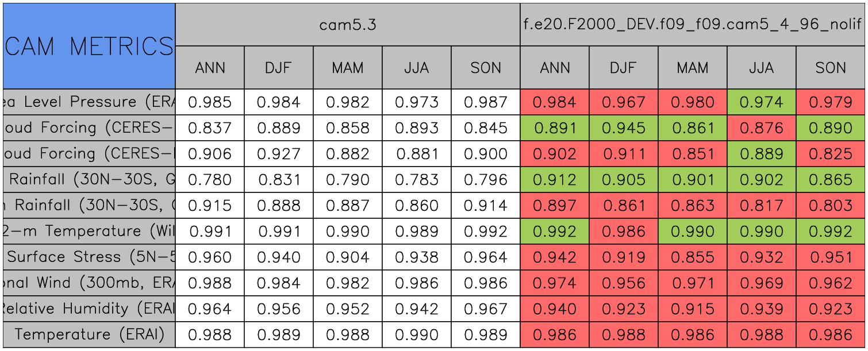Select the red 0.855 Surface Stress cell
The height and width of the screenshot is (351, 868).
click(x=693, y=257)
